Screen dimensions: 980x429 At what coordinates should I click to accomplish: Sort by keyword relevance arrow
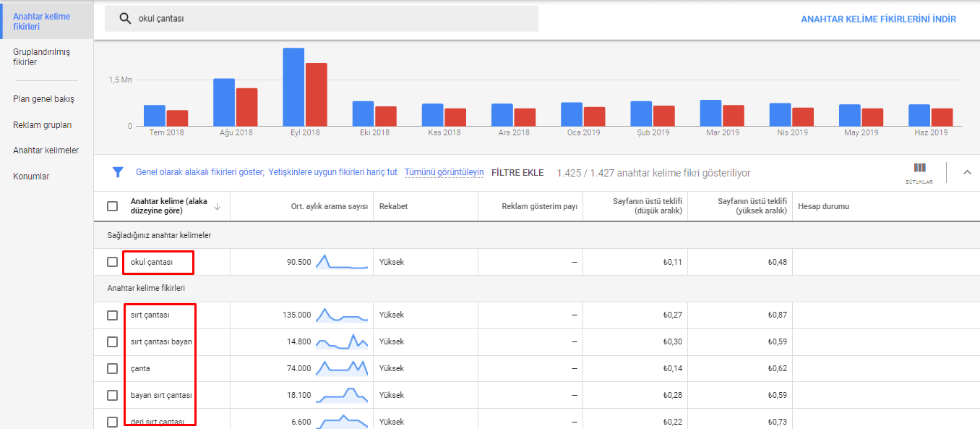(x=217, y=207)
